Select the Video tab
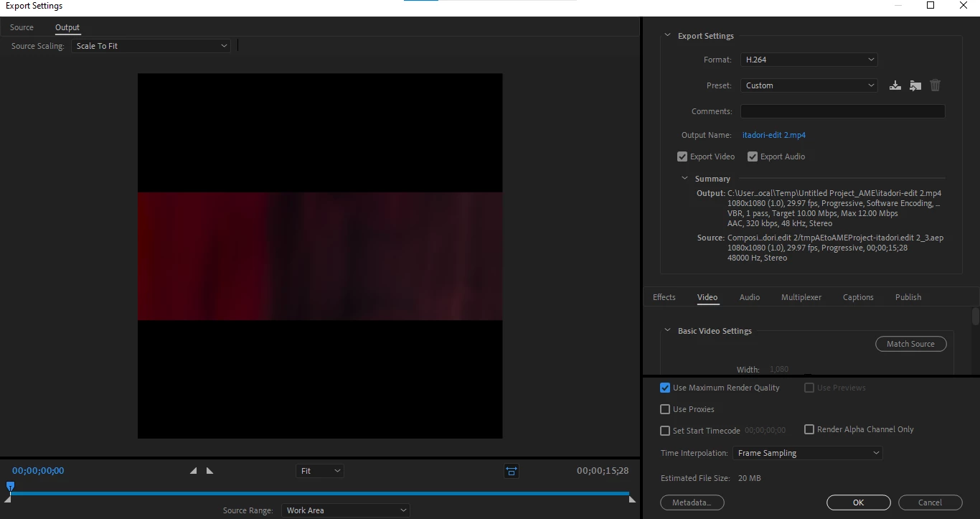Viewport: 980px width, 519px height. coord(707,297)
